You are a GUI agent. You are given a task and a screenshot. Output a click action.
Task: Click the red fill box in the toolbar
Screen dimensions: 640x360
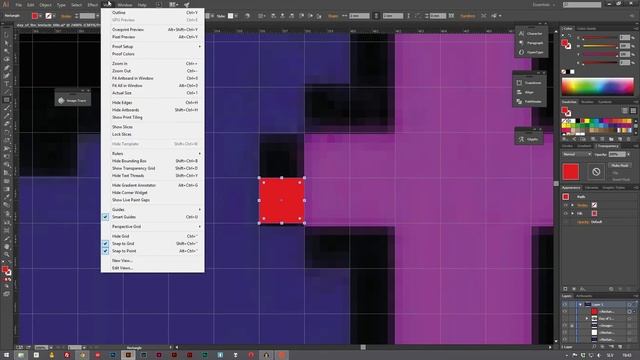coord(4,269)
